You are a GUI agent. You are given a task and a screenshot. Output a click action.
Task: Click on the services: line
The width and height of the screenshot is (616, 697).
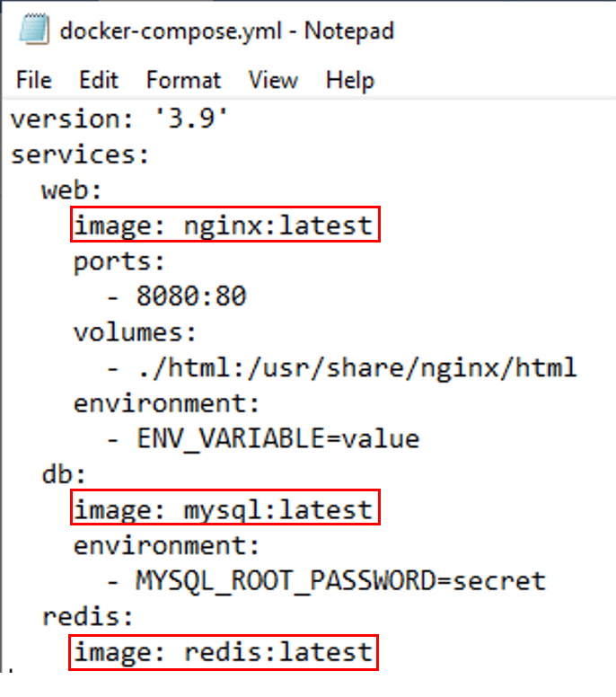80,154
